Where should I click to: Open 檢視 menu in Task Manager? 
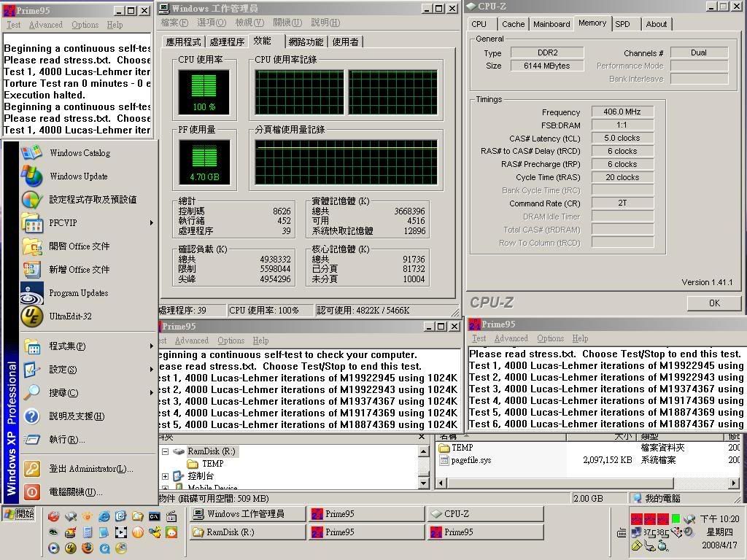click(249, 23)
